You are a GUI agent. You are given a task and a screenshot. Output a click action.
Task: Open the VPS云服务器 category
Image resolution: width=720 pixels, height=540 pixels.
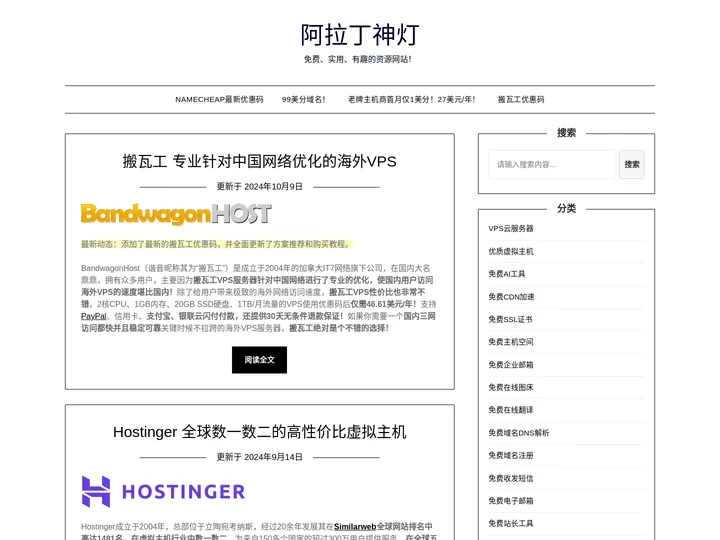point(511,228)
